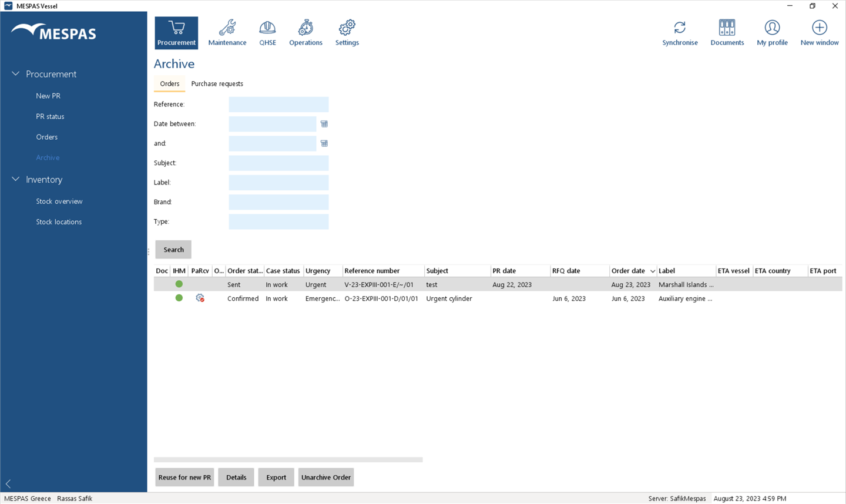Click 'MESPAS Greece' in status bar
The height and width of the screenshot is (504, 846).
(28, 498)
